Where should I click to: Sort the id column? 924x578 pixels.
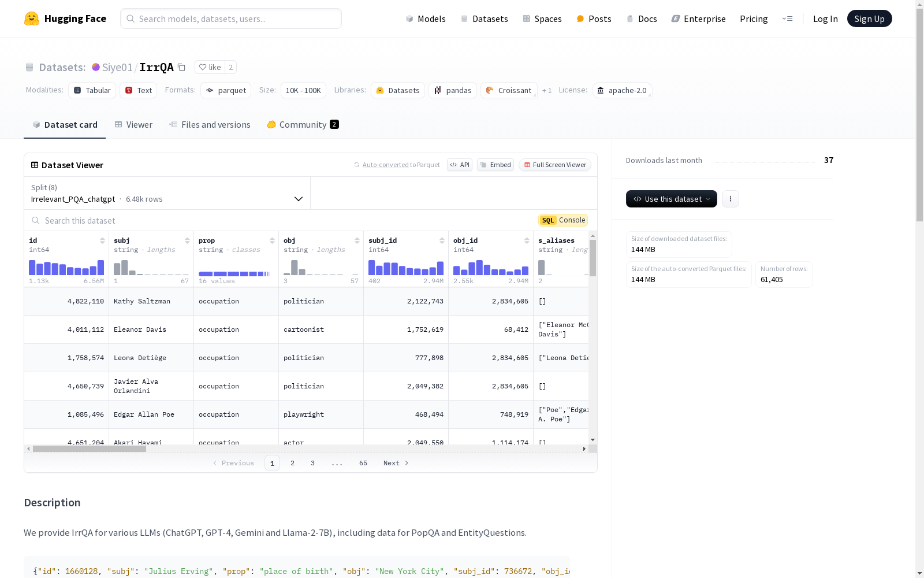[102, 240]
